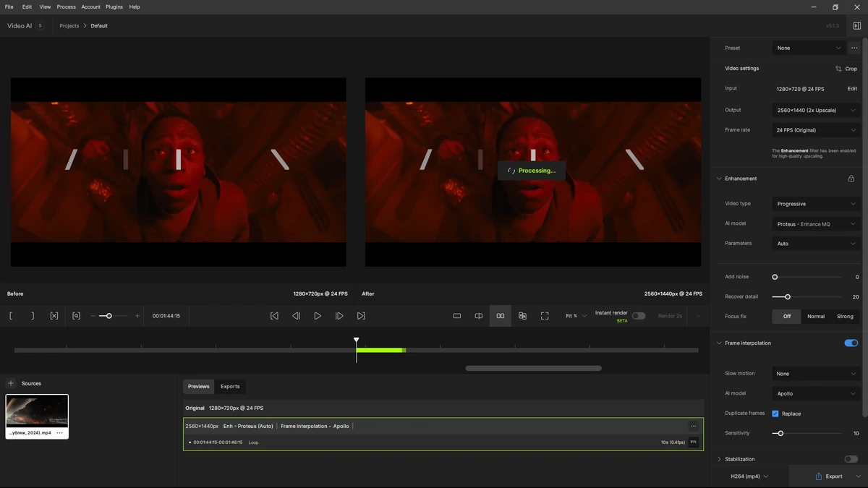868x488 pixels.
Task: Open the View menu
Action: (x=45, y=7)
